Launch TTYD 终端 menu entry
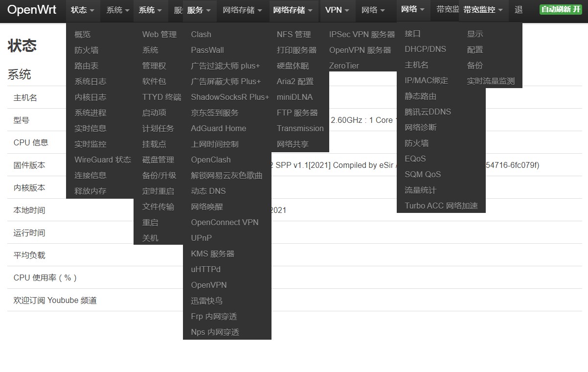 [161, 97]
